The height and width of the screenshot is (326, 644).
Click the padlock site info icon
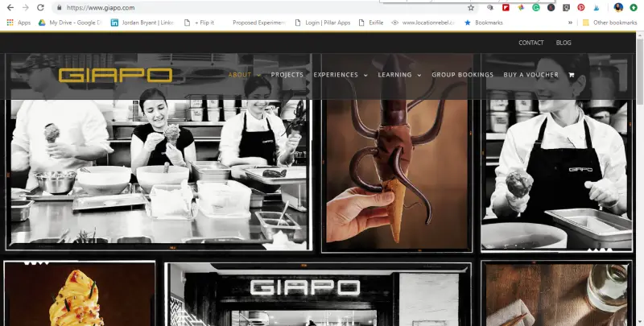(x=60, y=7)
